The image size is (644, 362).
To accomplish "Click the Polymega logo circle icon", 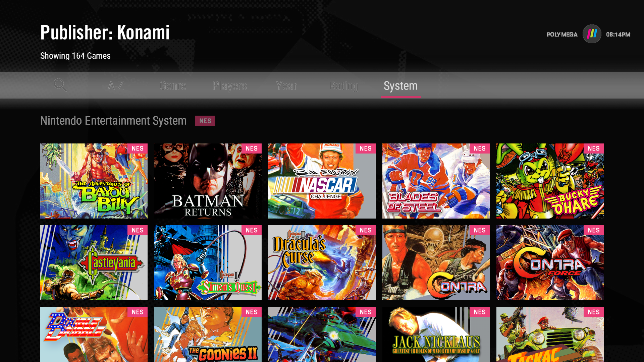I will 592,34.
